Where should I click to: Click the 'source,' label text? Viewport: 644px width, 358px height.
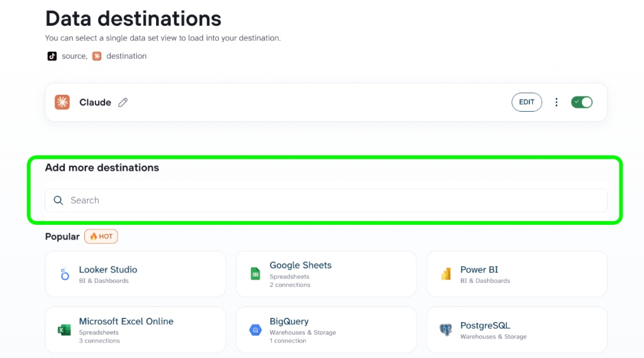coord(75,56)
